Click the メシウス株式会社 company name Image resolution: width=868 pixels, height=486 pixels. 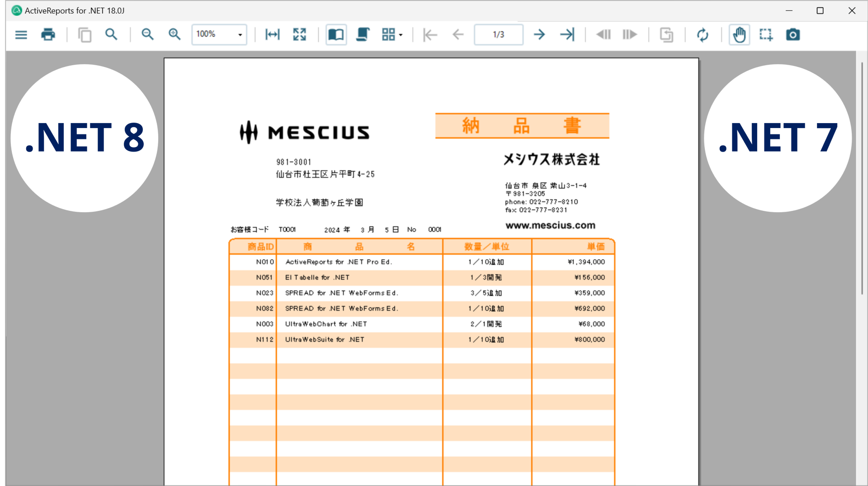(552, 159)
